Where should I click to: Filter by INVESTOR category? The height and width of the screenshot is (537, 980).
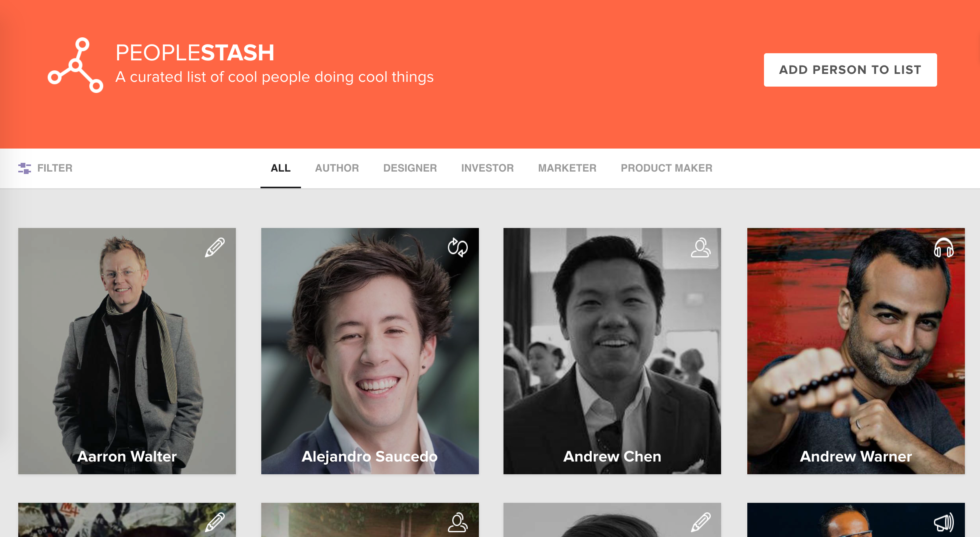(487, 168)
